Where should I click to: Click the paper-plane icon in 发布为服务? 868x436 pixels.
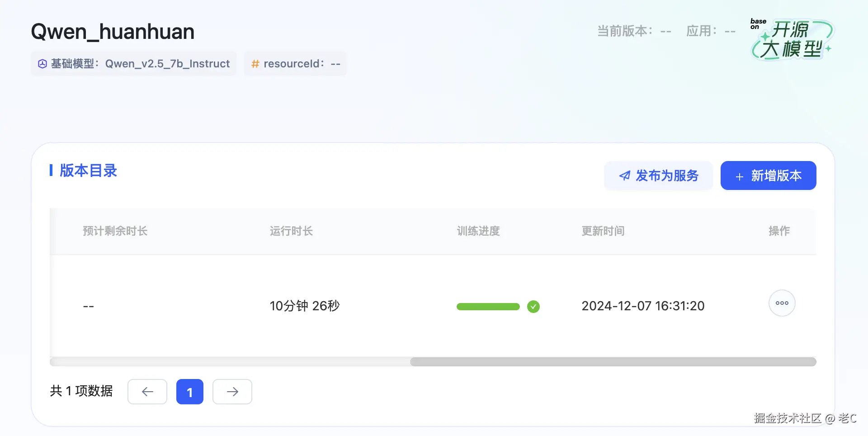coord(624,176)
